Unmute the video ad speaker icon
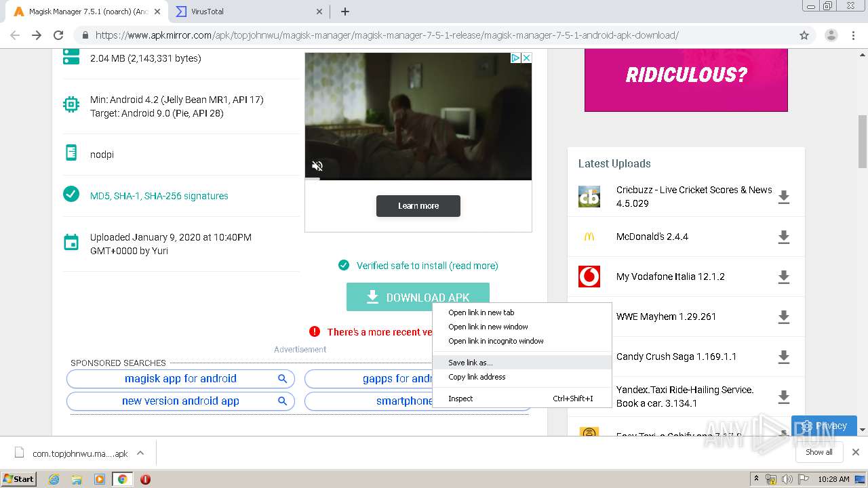Viewport: 868px width, 488px height. point(317,166)
